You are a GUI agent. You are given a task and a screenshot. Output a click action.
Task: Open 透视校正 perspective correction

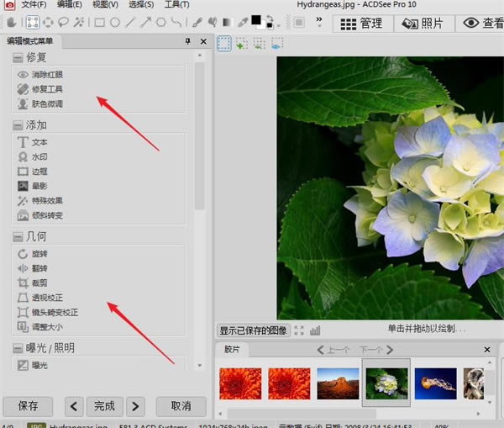(40, 298)
